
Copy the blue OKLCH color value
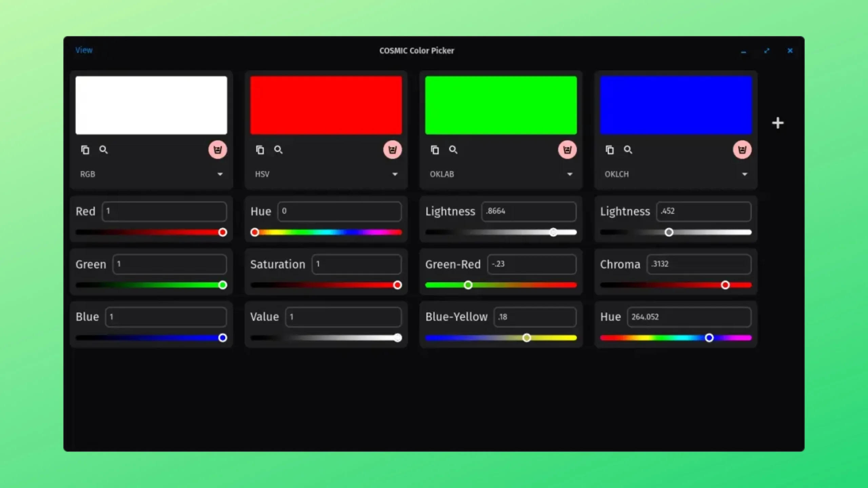(610, 150)
